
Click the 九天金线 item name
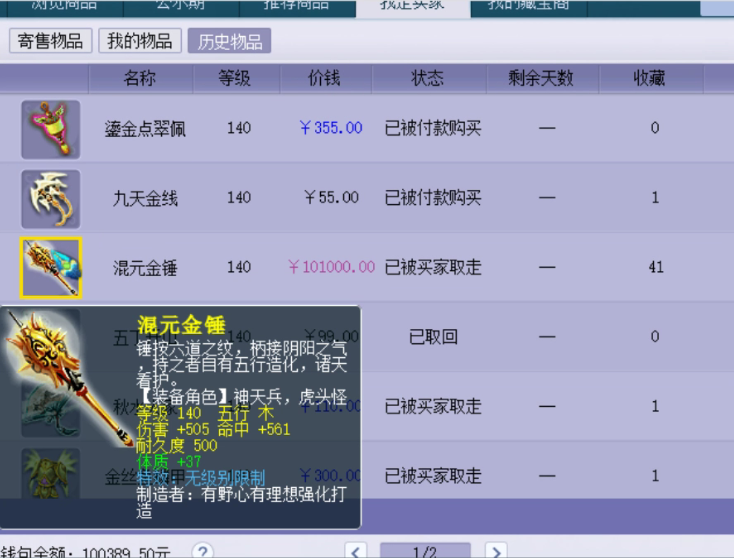click(x=145, y=198)
